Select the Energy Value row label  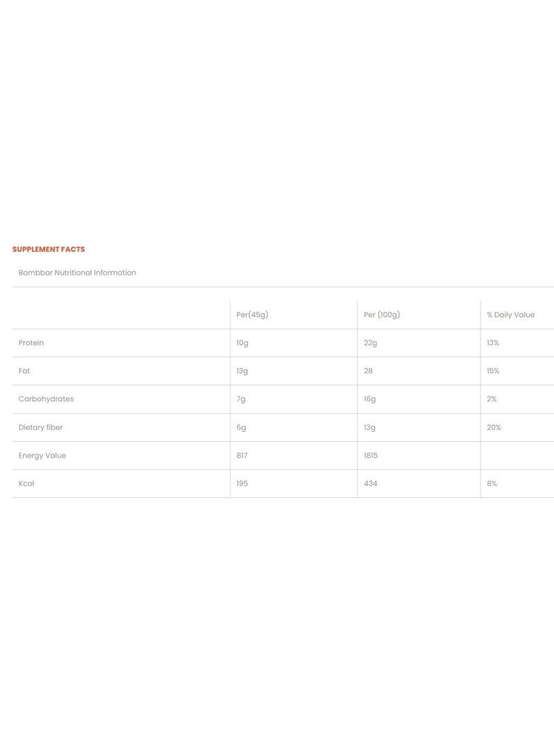tap(42, 456)
